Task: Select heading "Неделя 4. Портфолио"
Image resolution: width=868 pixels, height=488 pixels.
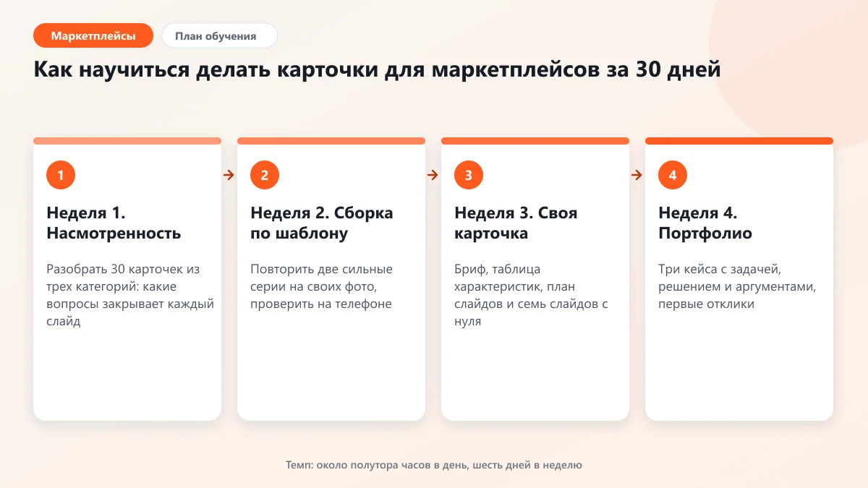Action: (705, 223)
